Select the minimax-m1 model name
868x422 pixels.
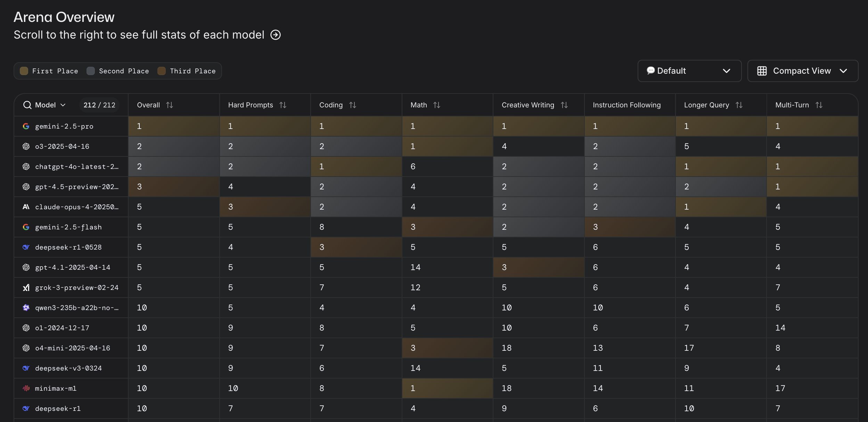pos(56,388)
